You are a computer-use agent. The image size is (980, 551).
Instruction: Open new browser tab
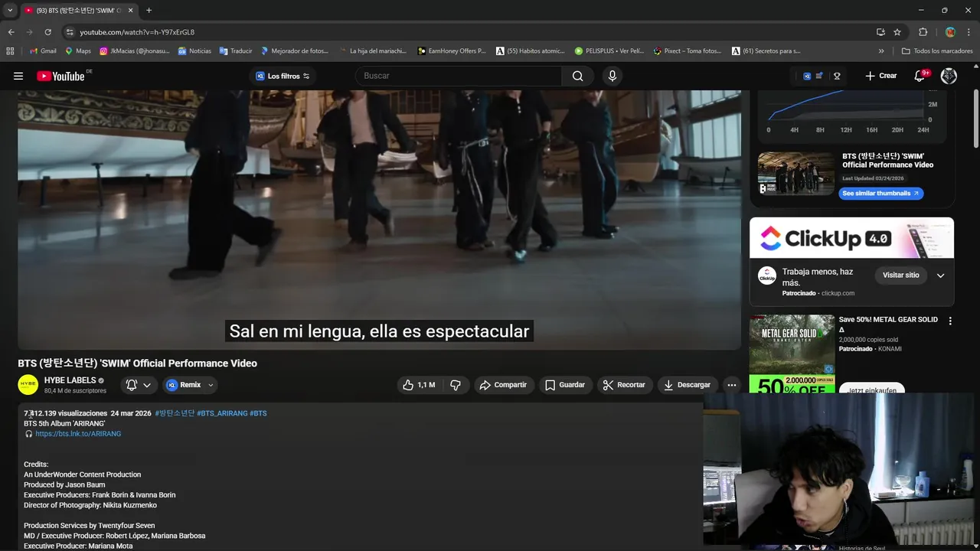click(149, 11)
